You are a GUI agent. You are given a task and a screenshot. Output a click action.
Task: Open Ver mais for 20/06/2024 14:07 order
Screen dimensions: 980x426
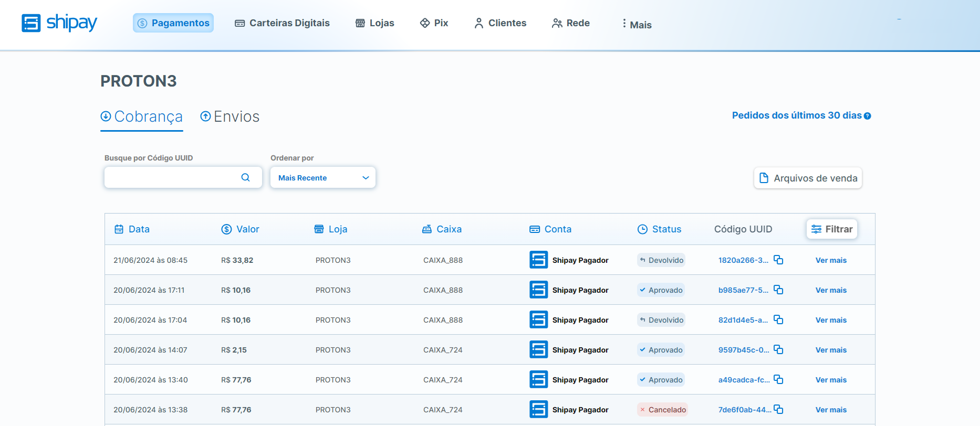click(831, 350)
